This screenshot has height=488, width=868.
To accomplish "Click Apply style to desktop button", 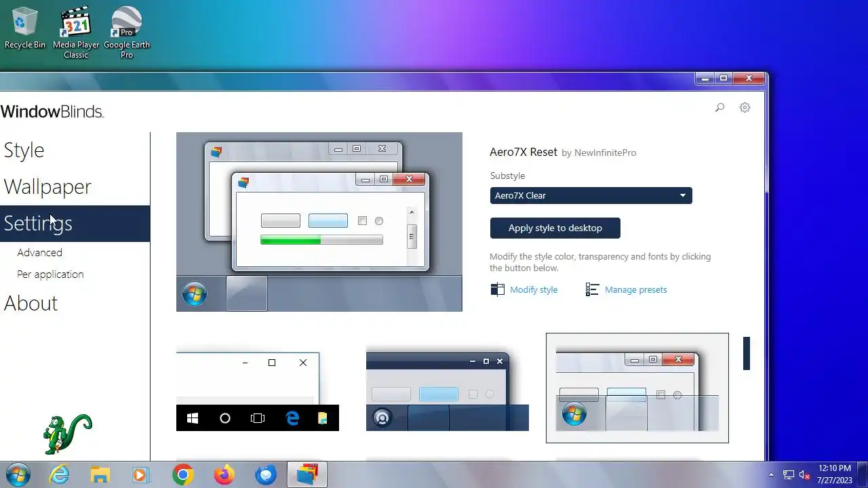I will (555, 228).
